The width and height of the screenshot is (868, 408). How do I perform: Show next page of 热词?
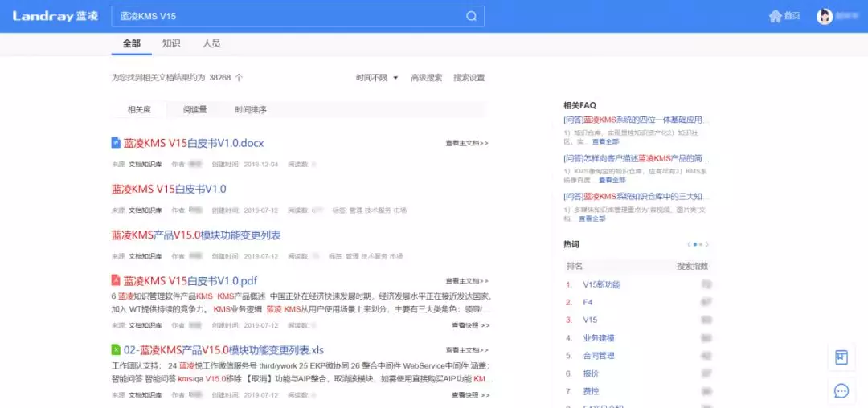tap(707, 244)
